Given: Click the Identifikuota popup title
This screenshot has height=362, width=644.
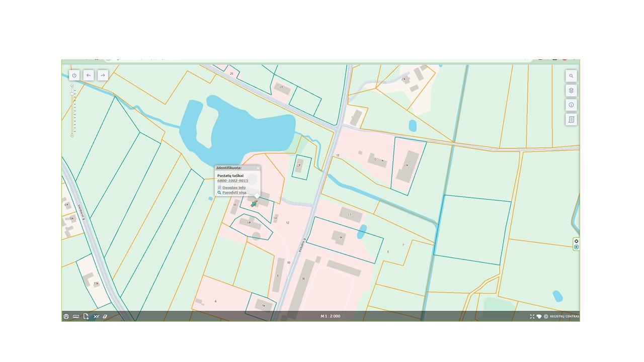Looking at the screenshot, I should (x=229, y=168).
